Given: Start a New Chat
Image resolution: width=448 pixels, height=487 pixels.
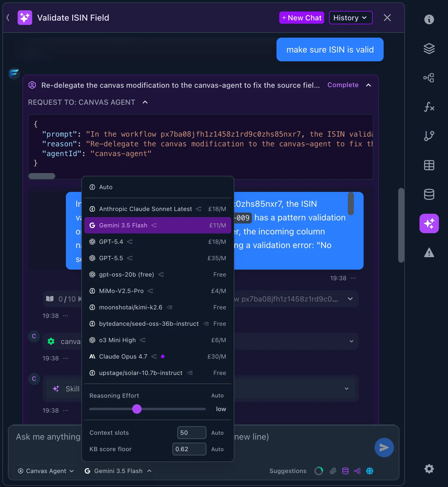Looking at the screenshot, I should 302,18.
